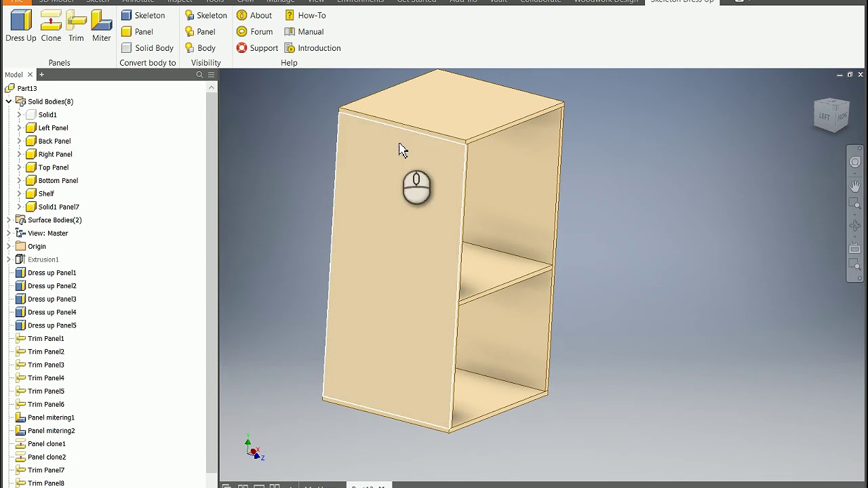
Task: Select Panel clone2 feature
Action: 41,457
